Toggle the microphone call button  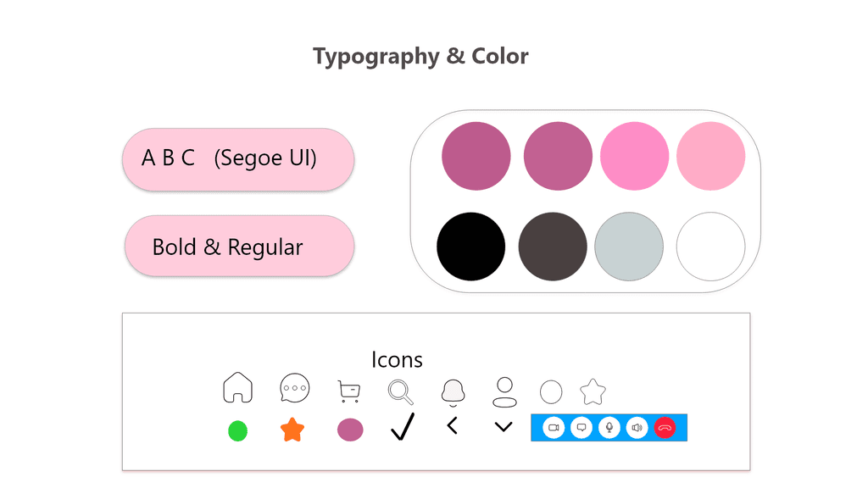click(609, 428)
